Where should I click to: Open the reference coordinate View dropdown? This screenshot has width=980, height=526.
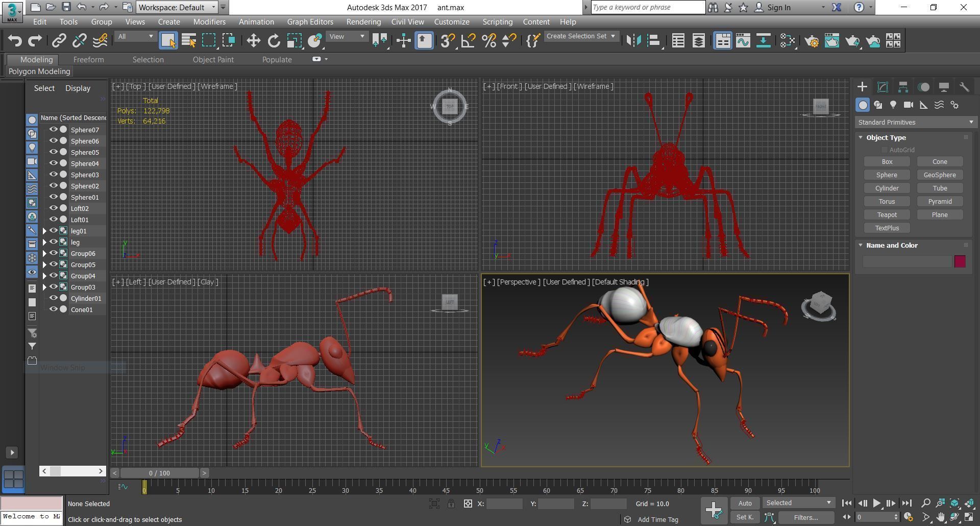[x=347, y=36]
